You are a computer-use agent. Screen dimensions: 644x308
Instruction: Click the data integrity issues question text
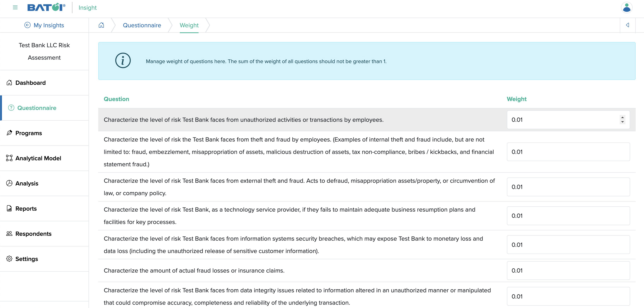(x=297, y=296)
